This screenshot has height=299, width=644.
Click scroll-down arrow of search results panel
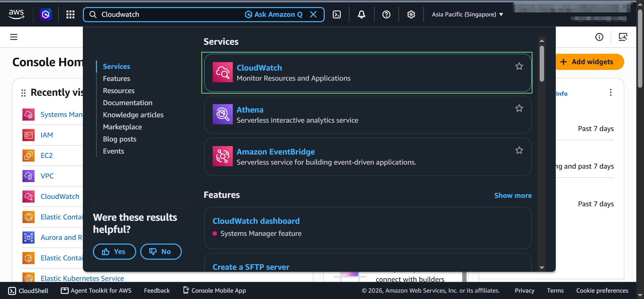point(542,268)
